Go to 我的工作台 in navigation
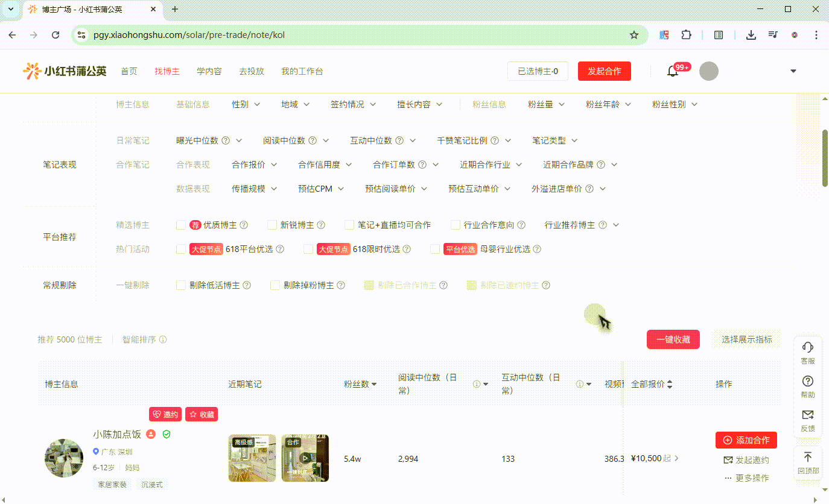Viewport: 829px width, 504px height. 302,71
